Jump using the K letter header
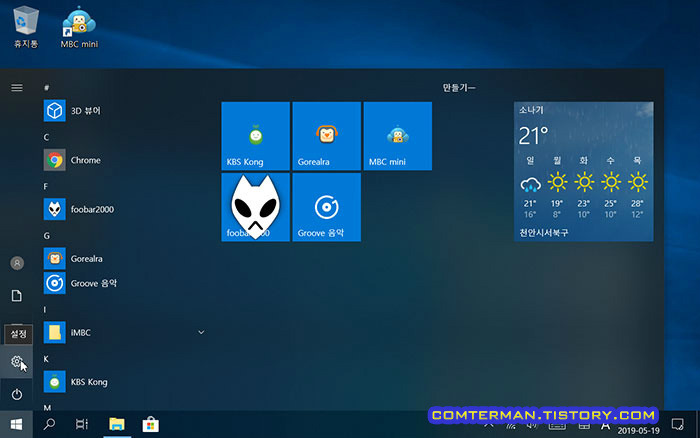 pyautogui.click(x=46, y=359)
